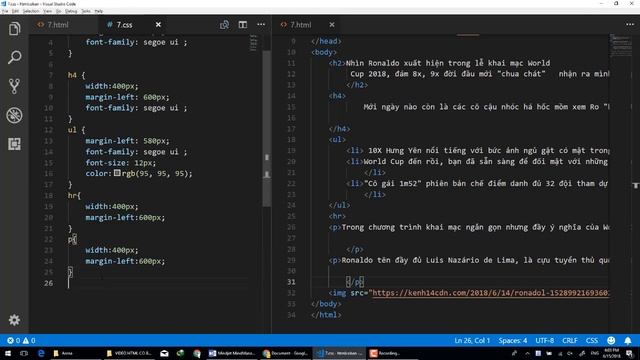Click the <body> tag in HTML editor

click(x=324, y=52)
